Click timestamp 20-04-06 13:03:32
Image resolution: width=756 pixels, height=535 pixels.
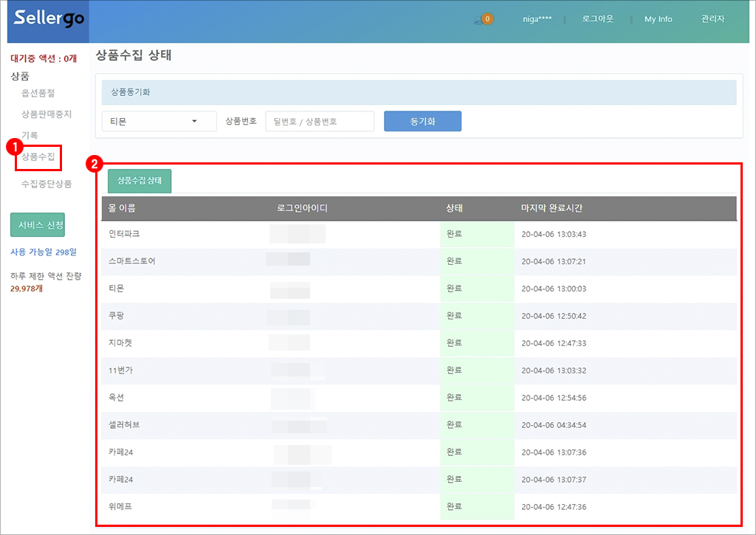click(554, 370)
